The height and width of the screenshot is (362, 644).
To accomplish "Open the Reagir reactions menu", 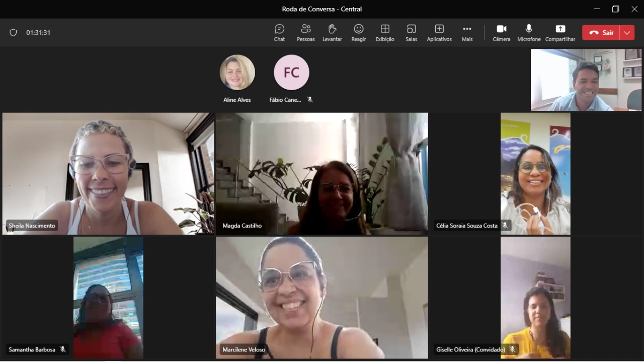I will click(359, 32).
